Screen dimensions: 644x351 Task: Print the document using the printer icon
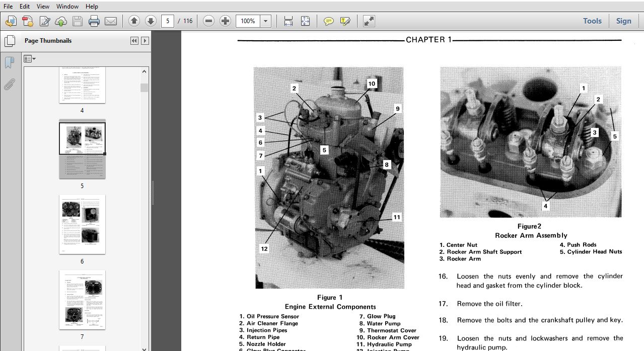point(94,21)
